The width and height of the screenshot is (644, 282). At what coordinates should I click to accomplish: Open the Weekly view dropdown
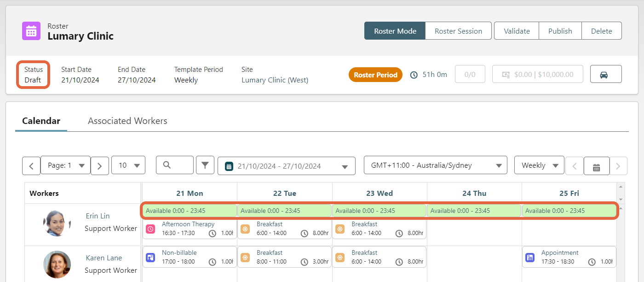tap(539, 165)
